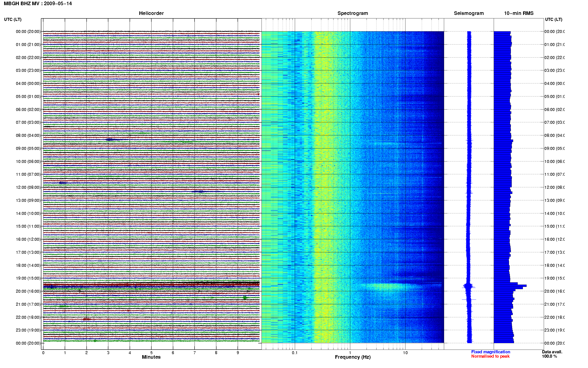Click the 'Data avail.' label
The width and height of the screenshot is (588, 368).
(552, 352)
